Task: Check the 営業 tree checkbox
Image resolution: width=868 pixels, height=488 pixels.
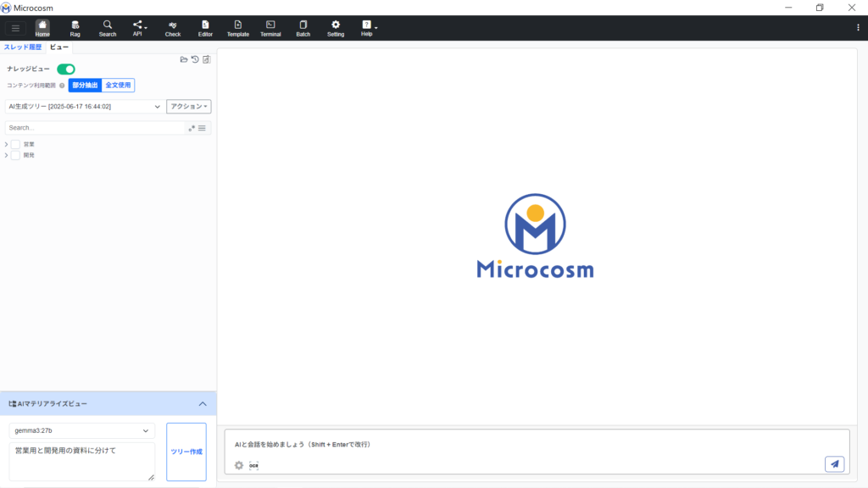Action: pos(15,144)
